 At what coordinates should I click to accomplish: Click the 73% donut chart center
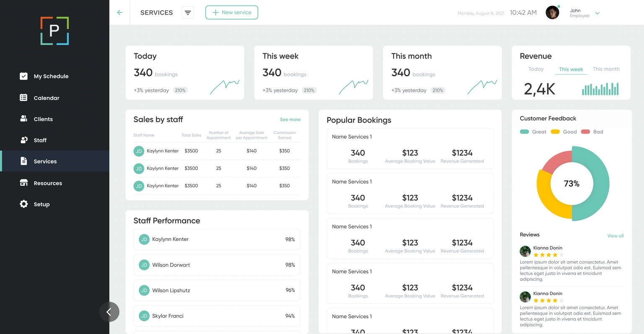click(572, 184)
